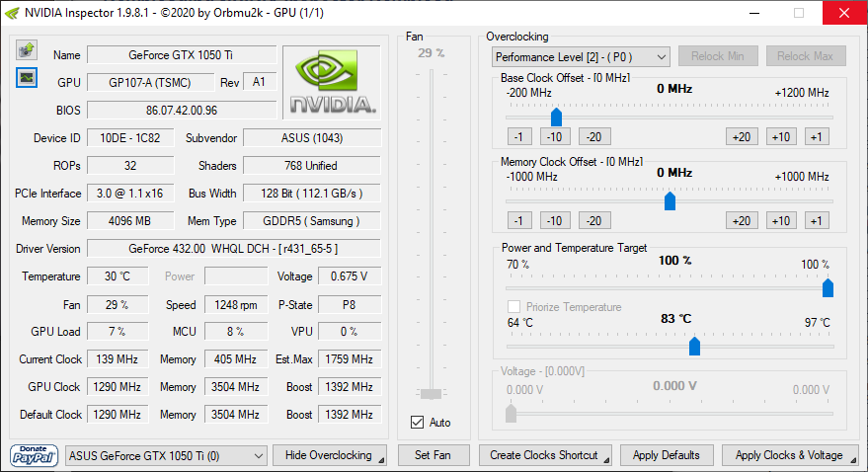Click the Temperature value 30 °C
868x472 pixels.
tap(118, 276)
